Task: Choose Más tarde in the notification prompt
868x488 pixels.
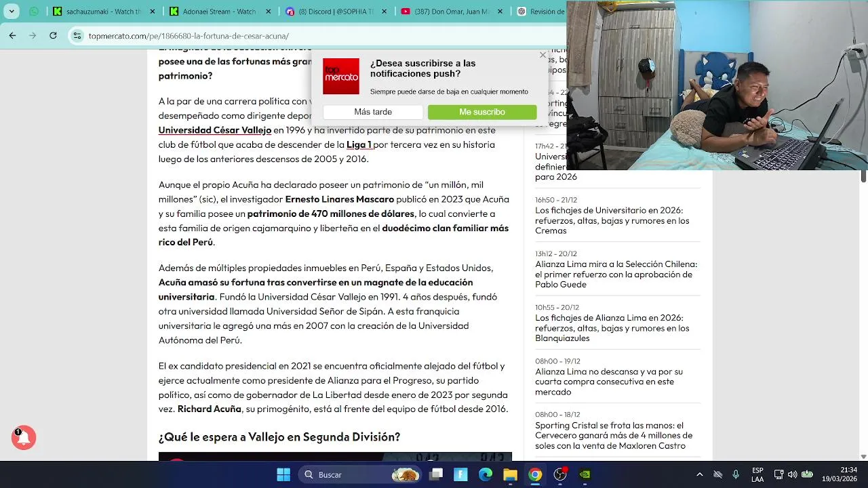Action: click(x=373, y=112)
